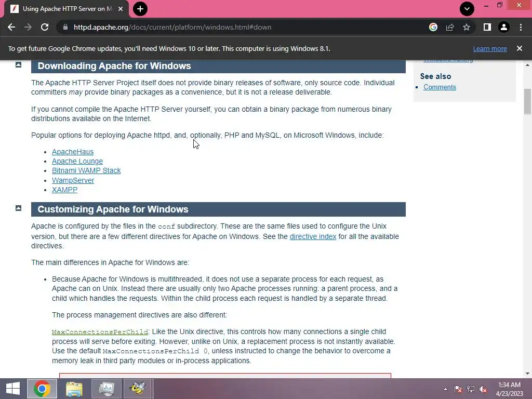Click the Downloading Apache for Windows heading
The height and width of the screenshot is (399, 532).
[114, 66]
